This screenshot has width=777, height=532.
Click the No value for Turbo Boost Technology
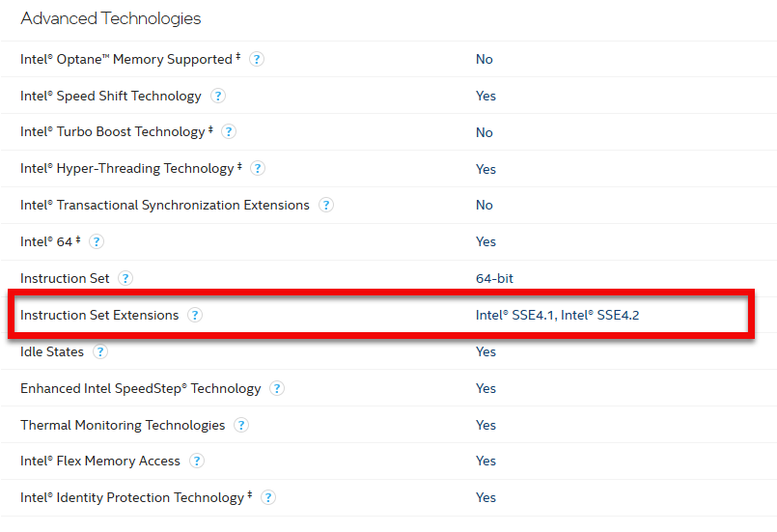(485, 132)
